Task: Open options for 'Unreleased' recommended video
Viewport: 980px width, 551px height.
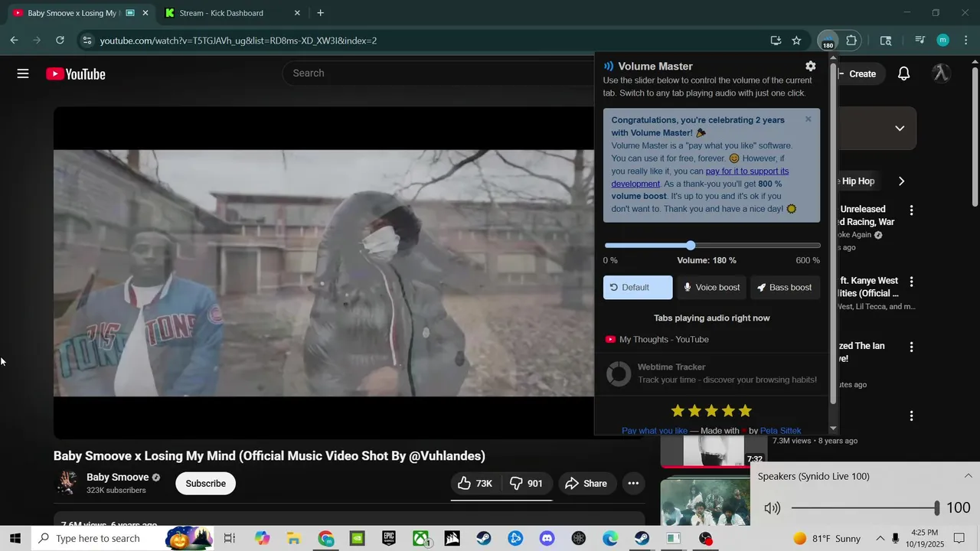Action: pyautogui.click(x=911, y=210)
